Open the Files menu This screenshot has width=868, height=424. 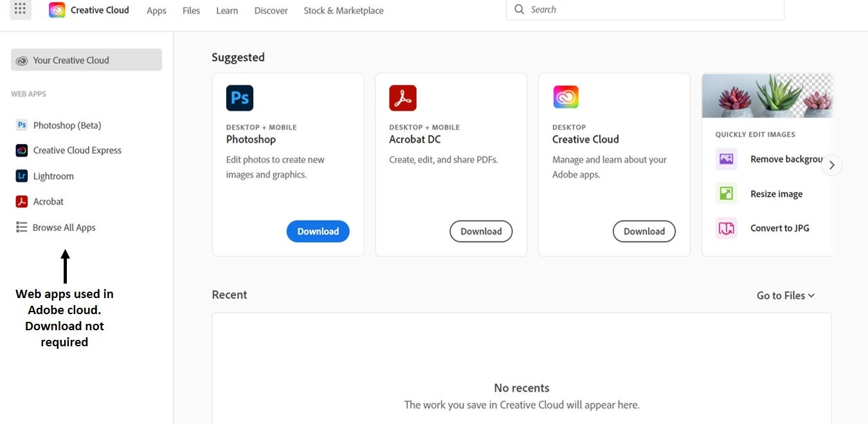coord(191,10)
